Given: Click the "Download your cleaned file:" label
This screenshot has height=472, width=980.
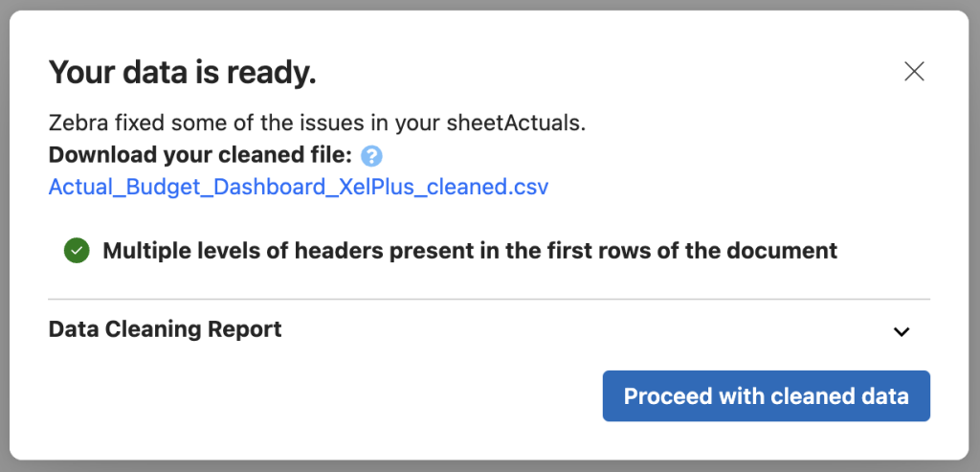Looking at the screenshot, I should 201,156.
